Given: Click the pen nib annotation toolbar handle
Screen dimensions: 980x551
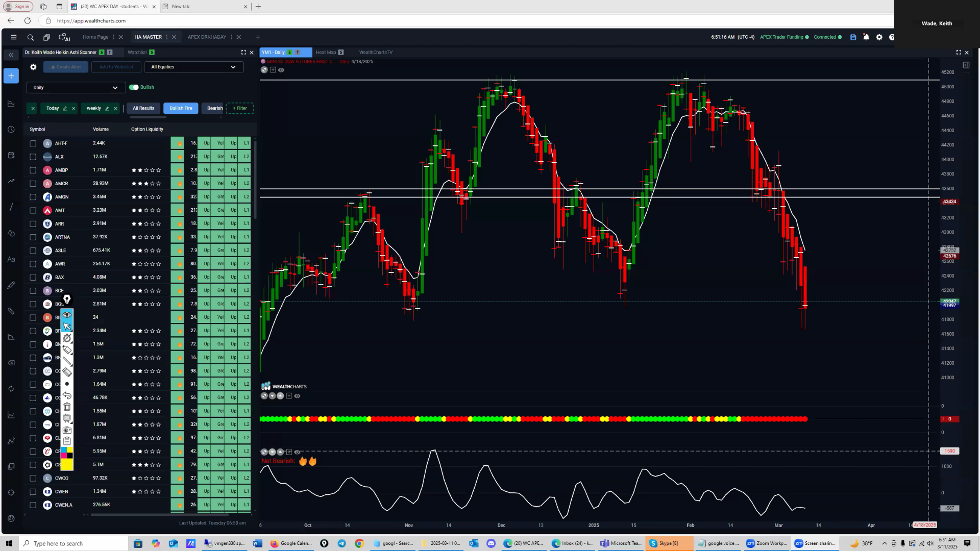Looking at the screenshot, I should pyautogui.click(x=67, y=299).
